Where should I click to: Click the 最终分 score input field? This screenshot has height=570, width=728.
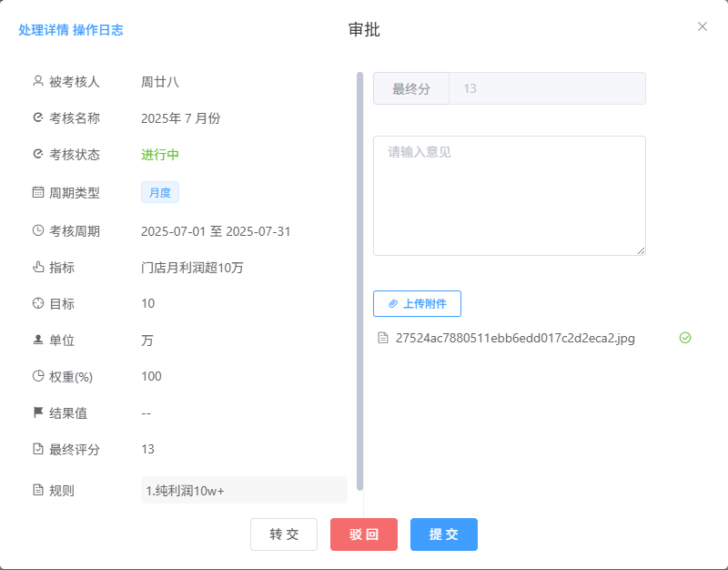click(549, 88)
